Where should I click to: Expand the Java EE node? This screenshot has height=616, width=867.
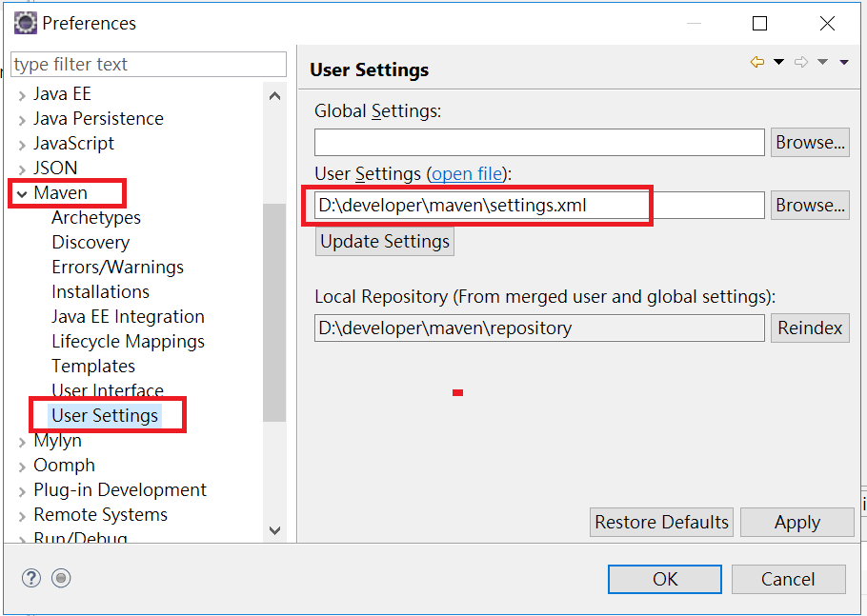pos(22,95)
